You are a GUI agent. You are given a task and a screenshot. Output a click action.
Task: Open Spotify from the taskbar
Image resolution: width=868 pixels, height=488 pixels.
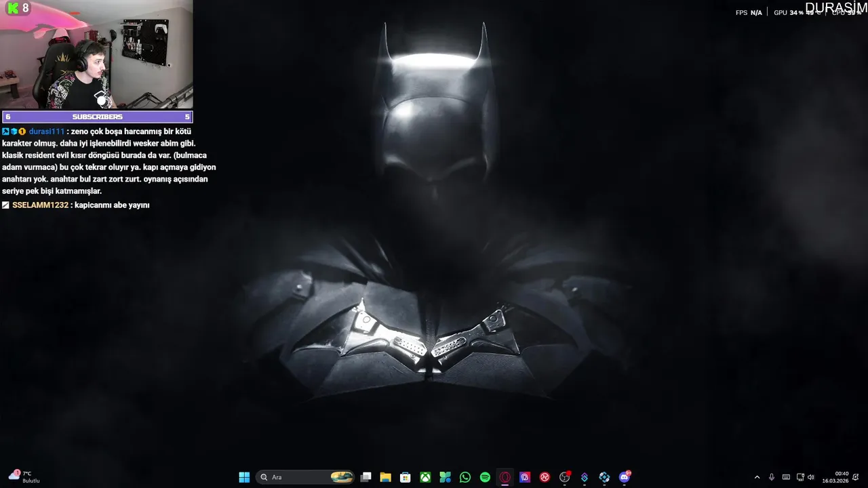(x=485, y=477)
